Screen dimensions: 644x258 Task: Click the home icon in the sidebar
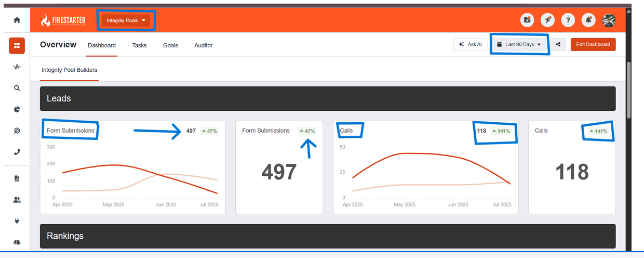17,20
